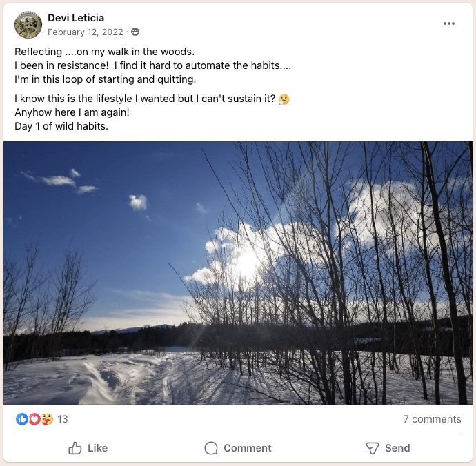The width and height of the screenshot is (476, 466).
Task: Click the Devi Leticia name link
Action: (76, 18)
